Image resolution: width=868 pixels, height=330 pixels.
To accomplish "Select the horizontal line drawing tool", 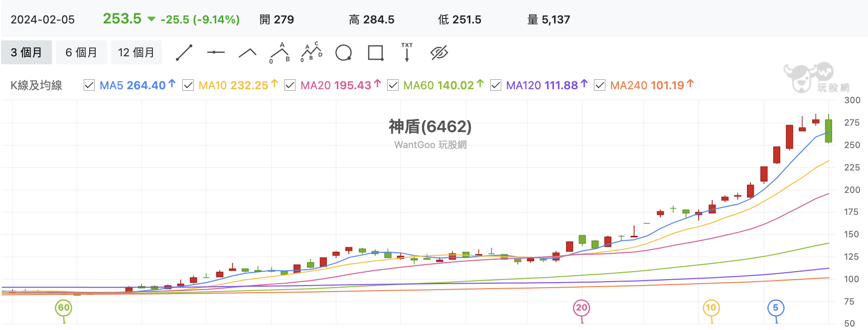I will tap(216, 52).
